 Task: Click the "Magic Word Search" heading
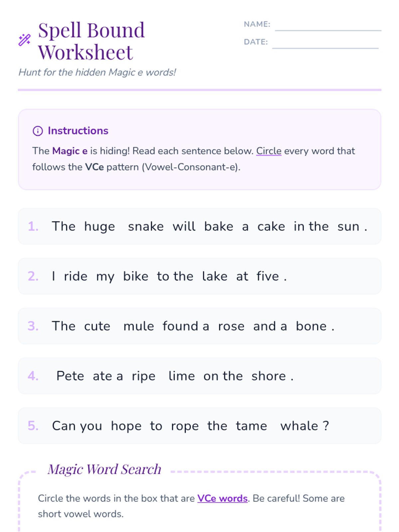tap(104, 469)
